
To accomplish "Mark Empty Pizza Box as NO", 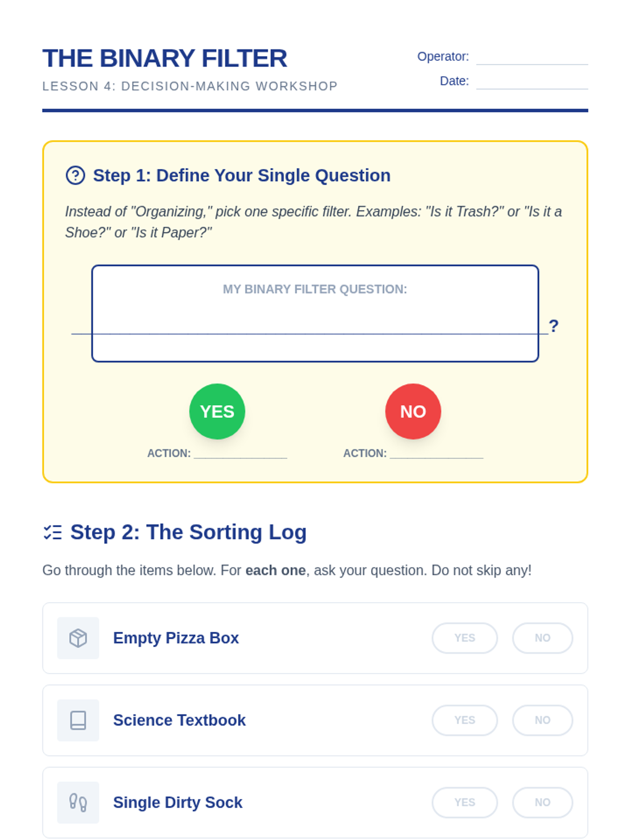I will point(542,638).
